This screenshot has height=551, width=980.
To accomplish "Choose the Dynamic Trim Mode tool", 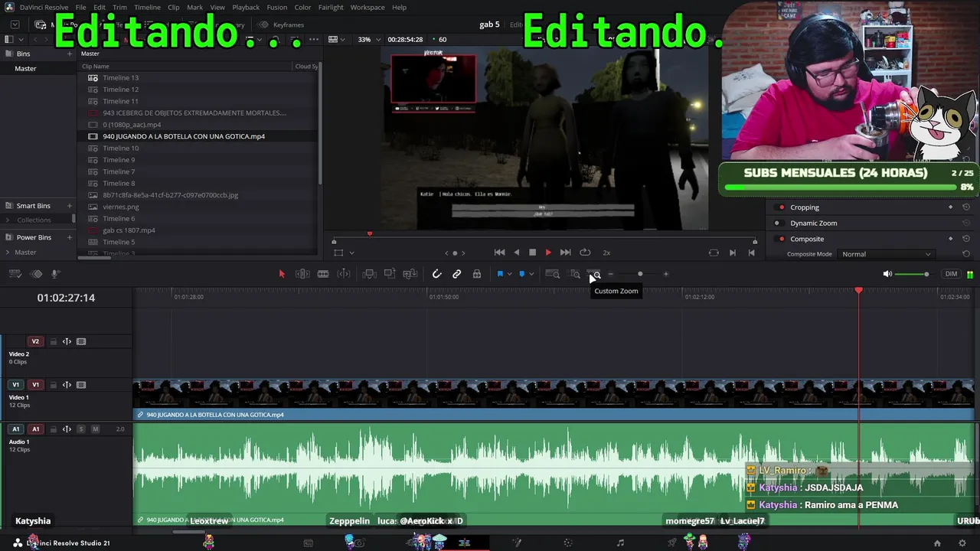I will tap(344, 274).
